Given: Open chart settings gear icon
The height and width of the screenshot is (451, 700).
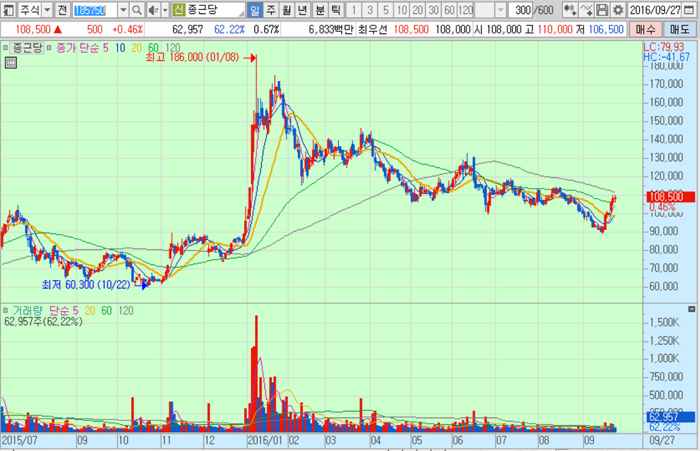Looking at the screenshot, I should pos(617,9).
